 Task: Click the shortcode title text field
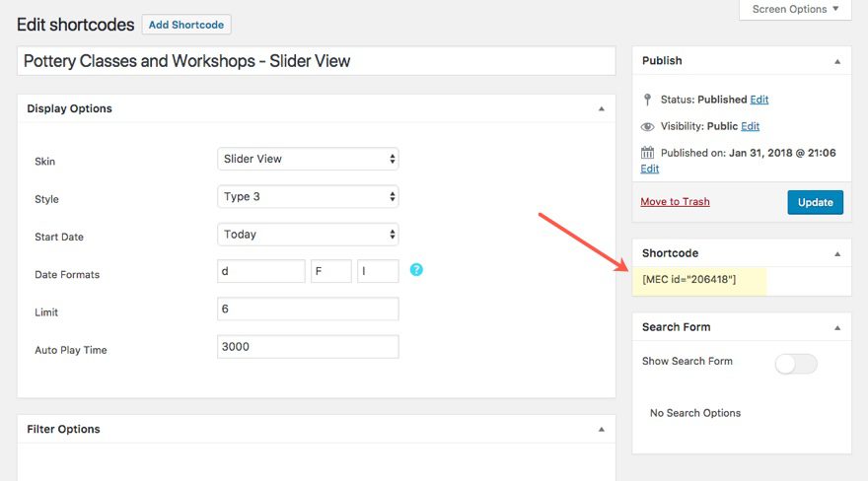click(316, 61)
